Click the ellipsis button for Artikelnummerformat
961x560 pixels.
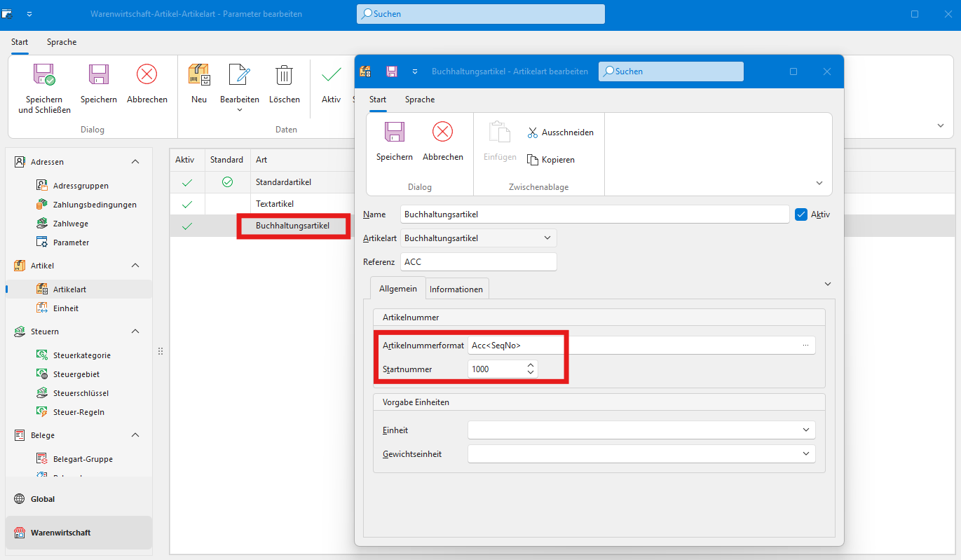point(805,346)
